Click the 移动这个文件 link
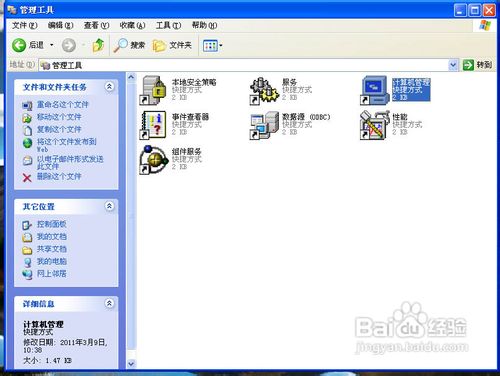The image size is (500, 376). (59, 117)
